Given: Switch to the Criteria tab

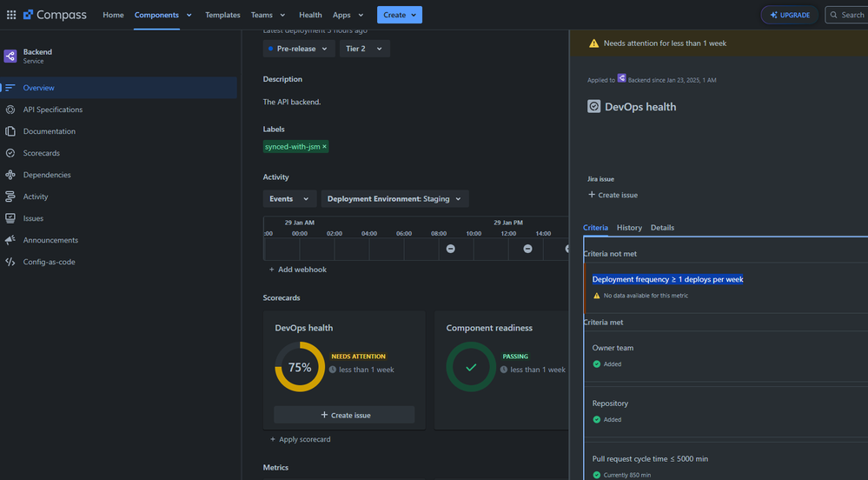Looking at the screenshot, I should tap(595, 228).
